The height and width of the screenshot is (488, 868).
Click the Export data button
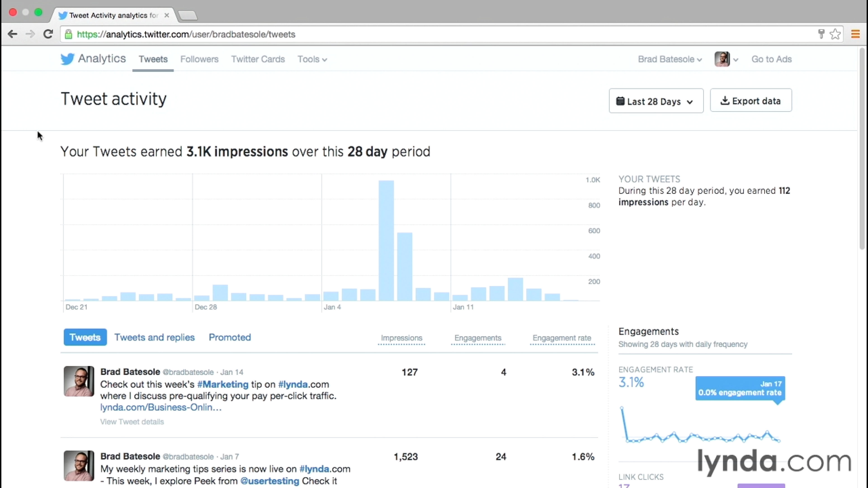[751, 101]
